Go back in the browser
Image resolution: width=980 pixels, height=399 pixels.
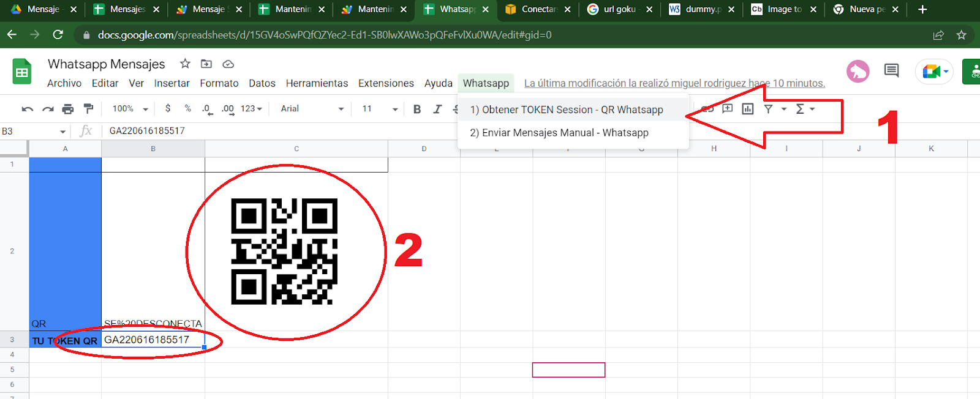pos(12,35)
